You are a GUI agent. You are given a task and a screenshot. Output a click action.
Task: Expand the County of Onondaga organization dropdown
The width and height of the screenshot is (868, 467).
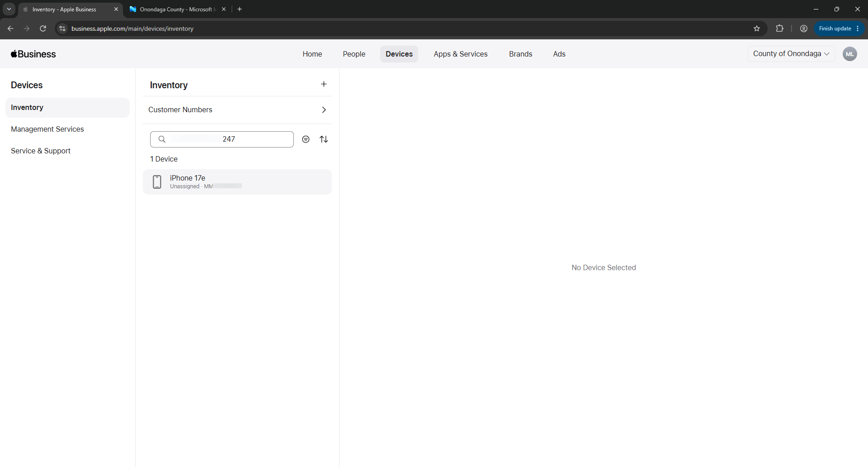(x=791, y=54)
